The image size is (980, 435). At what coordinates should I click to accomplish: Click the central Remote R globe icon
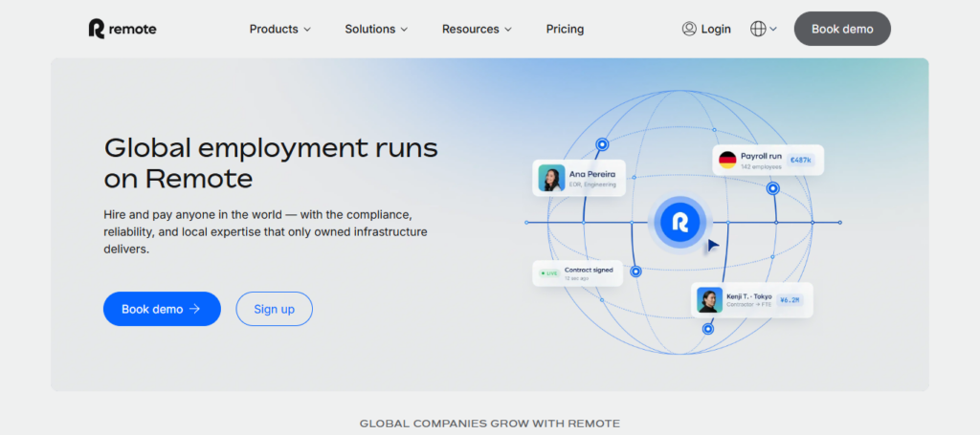click(x=679, y=222)
